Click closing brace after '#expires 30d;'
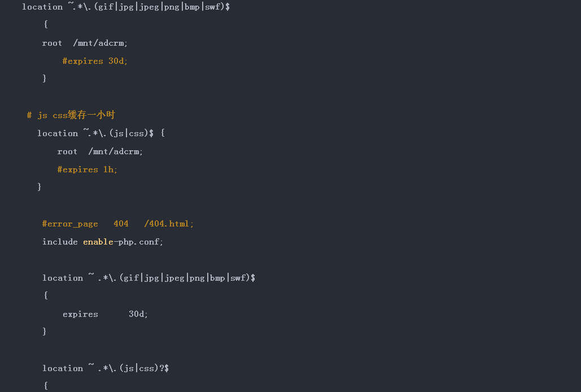The image size is (581, 392). tap(45, 79)
